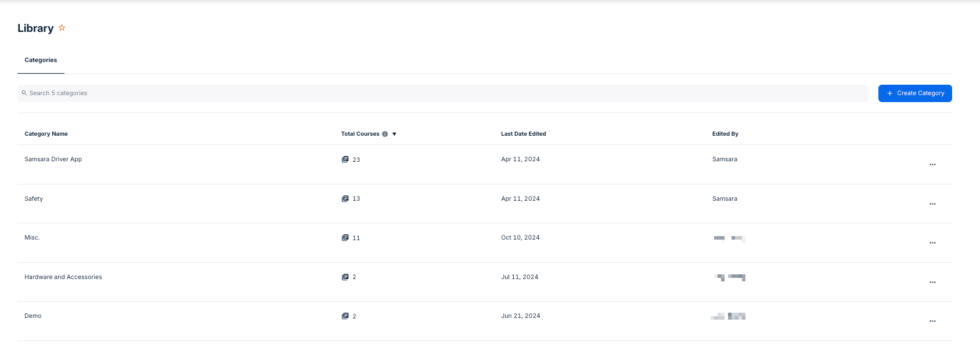Click courses icon in Safety row
980x344 pixels.
pyautogui.click(x=345, y=198)
